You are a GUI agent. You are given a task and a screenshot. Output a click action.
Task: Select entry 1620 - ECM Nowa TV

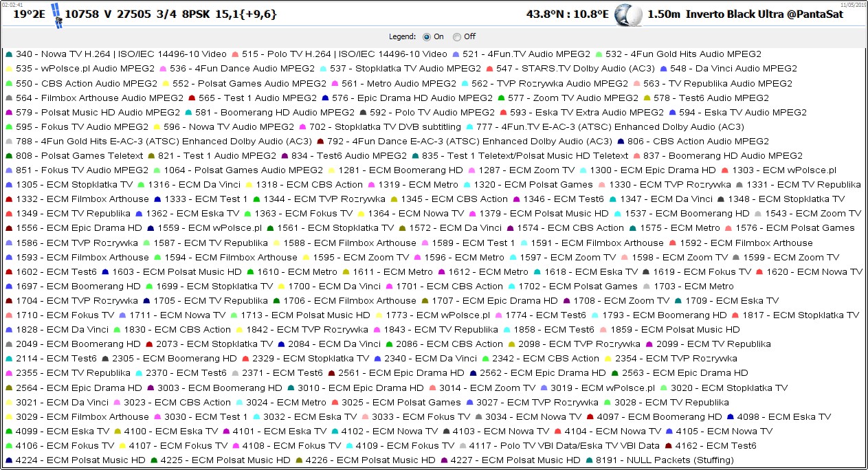814,272
